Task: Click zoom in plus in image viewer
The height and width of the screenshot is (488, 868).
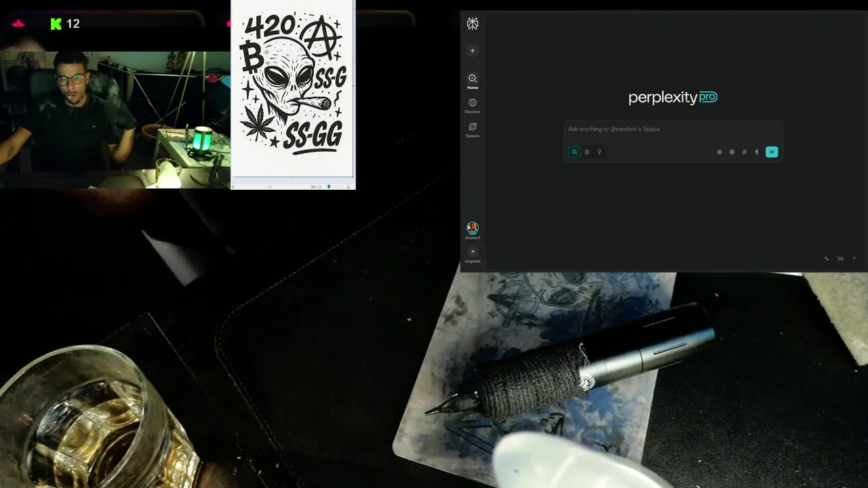Action: click(348, 186)
